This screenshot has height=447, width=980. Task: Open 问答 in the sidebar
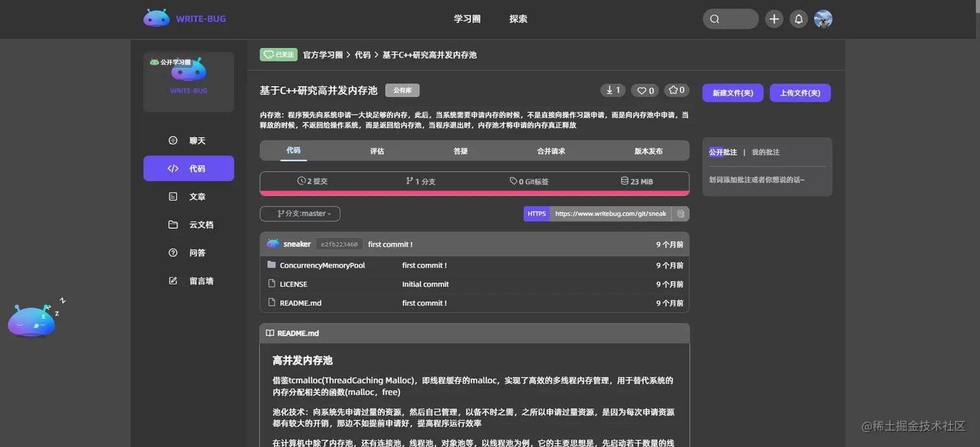pos(189,253)
